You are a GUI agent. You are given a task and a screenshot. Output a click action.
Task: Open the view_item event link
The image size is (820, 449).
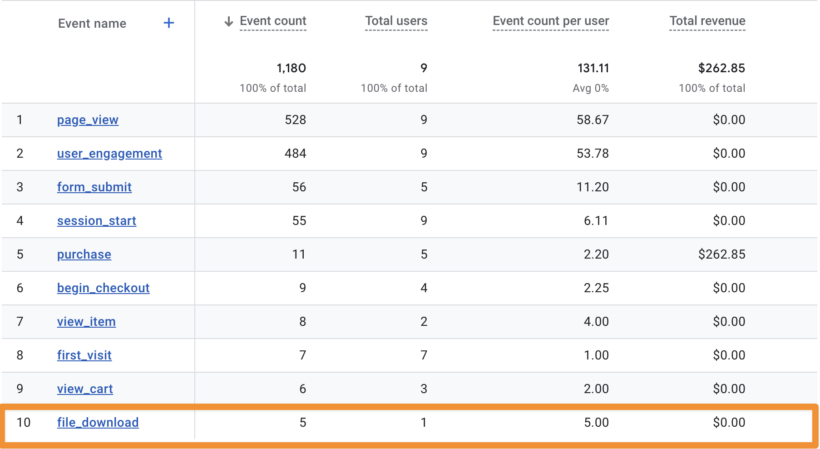[86, 321]
